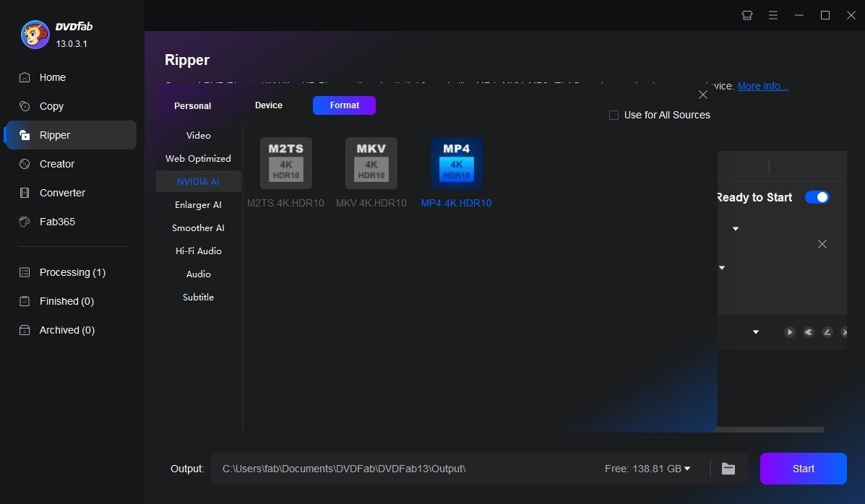
Task: Open the skin/theme shirt icon in title bar
Action: pyautogui.click(x=747, y=15)
